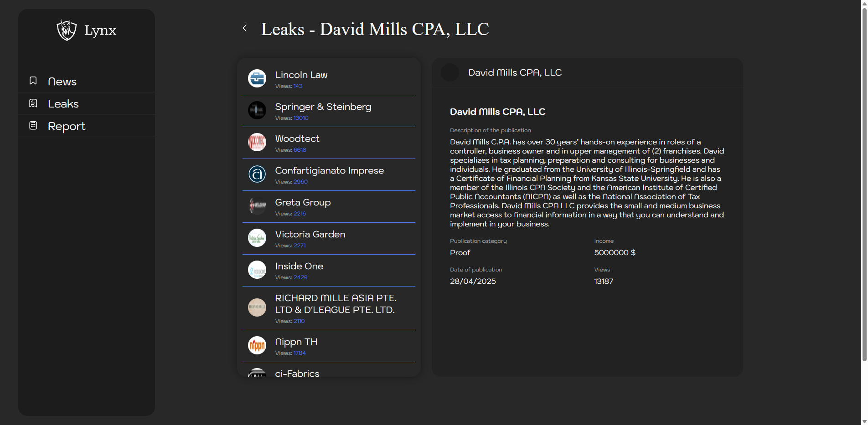Click the Lynx logo icon

tap(67, 30)
